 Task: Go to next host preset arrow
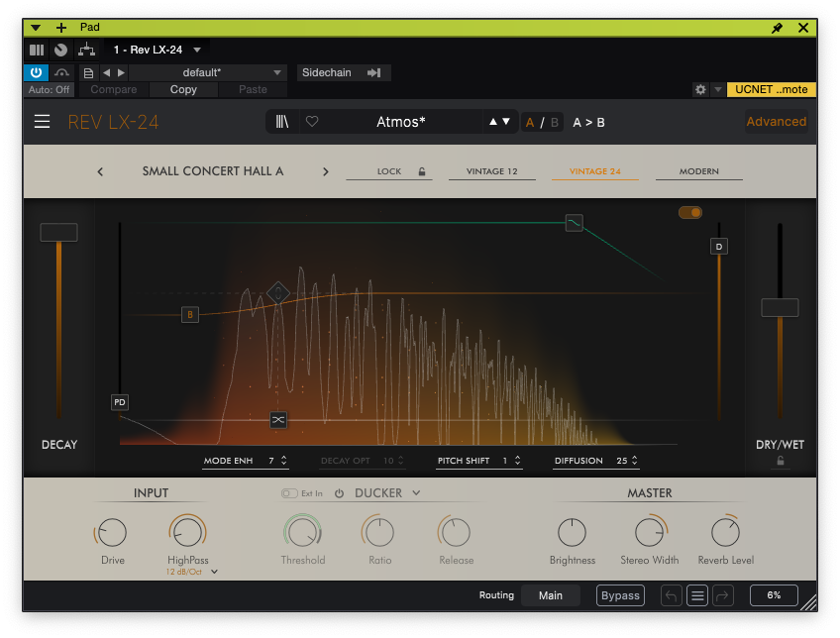pos(121,72)
